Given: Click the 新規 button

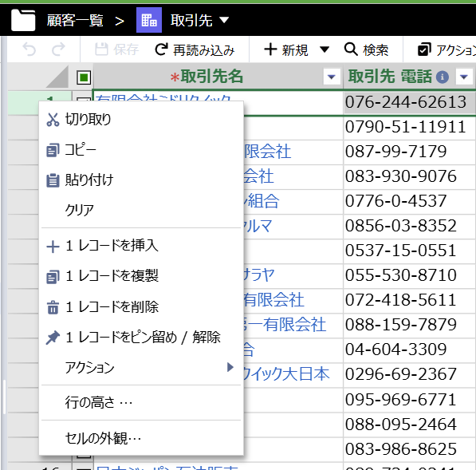Looking at the screenshot, I should tap(286, 49).
